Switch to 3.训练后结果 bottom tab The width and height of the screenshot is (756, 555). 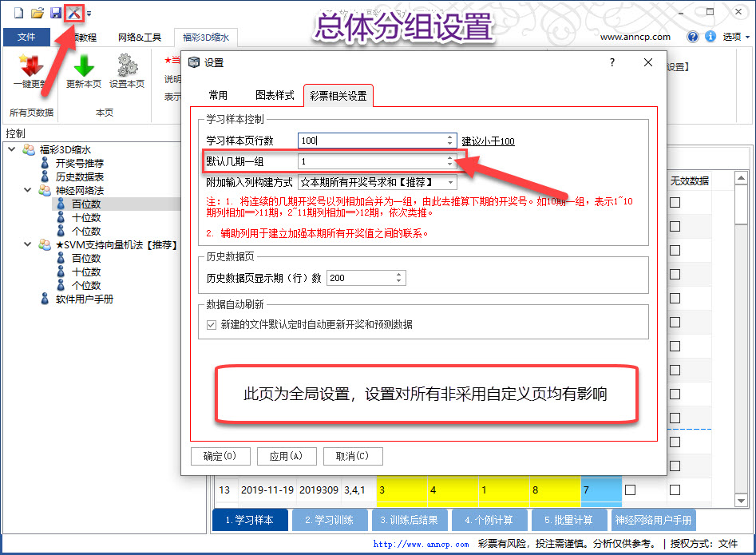tap(410, 520)
